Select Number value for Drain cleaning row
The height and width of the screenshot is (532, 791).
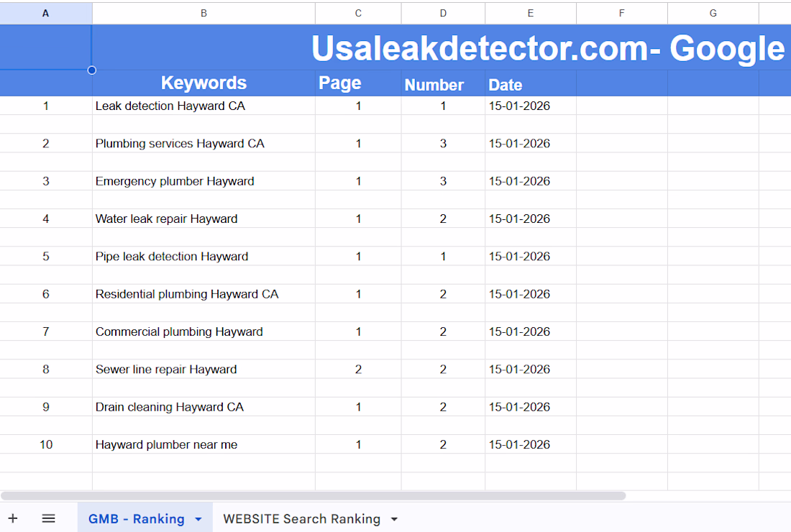coord(443,407)
